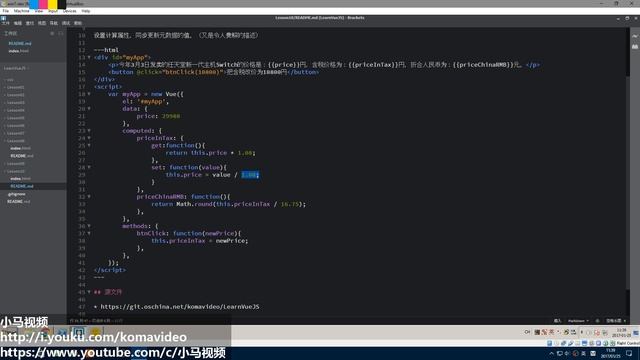Expand Lesson07 folder
The image size is (640, 360).
pos(16,133)
